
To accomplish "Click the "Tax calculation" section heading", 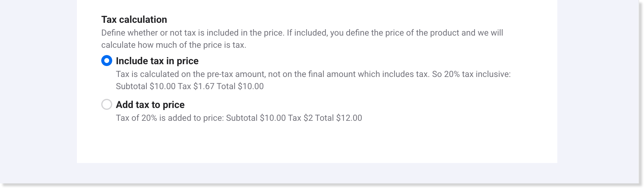I will [x=134, y=19].
